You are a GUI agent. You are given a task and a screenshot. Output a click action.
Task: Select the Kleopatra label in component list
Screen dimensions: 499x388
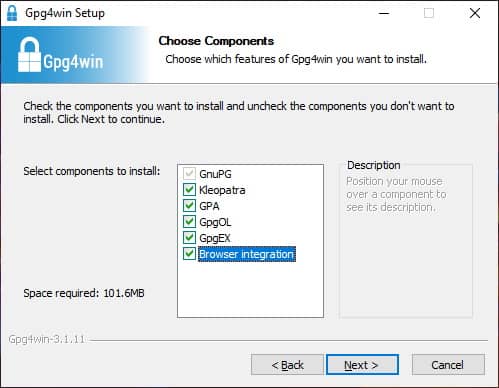(222, 190)
